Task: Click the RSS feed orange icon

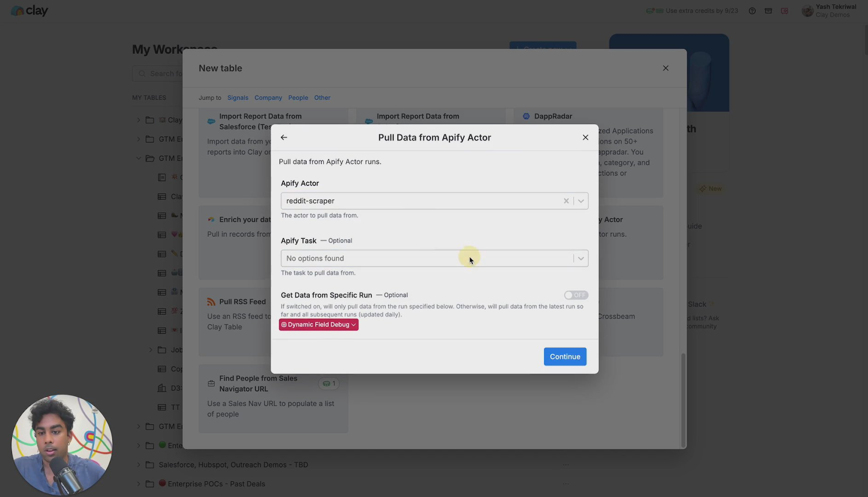Action: 211,302
